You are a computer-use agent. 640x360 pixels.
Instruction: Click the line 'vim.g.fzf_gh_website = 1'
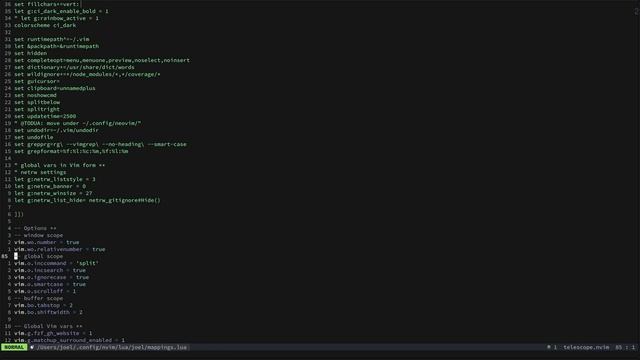tap(53, 333)
